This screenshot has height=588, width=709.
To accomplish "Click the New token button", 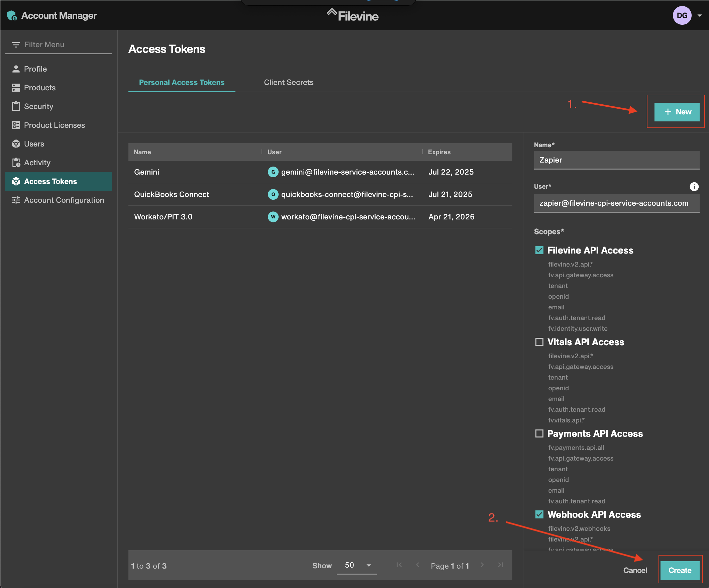I will click(677, 112).
